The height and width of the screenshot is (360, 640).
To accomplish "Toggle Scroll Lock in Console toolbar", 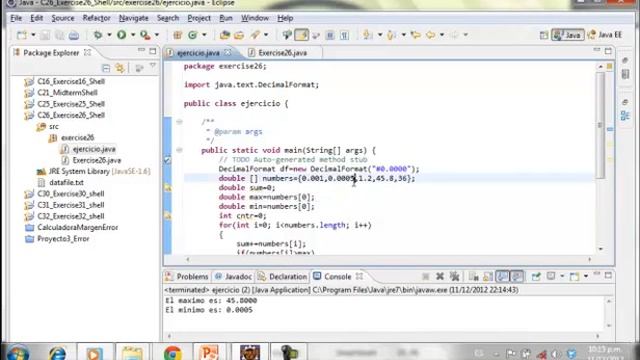I will point(488,277).
